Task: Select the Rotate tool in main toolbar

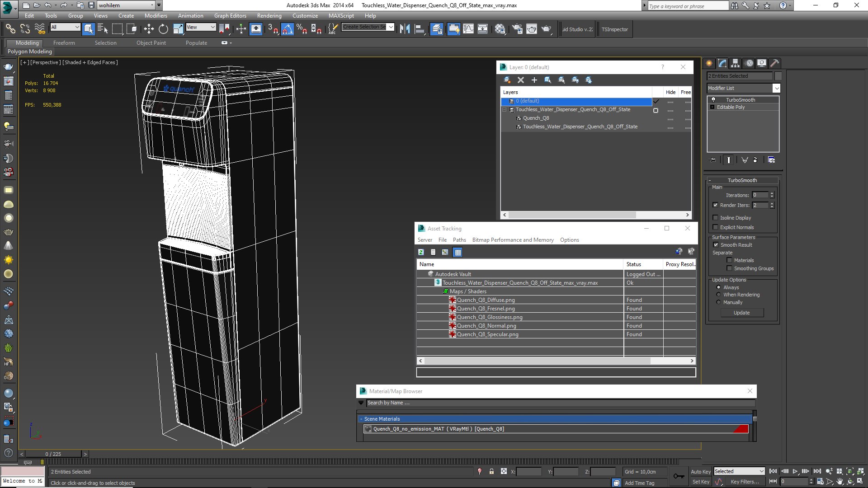Action: pos(163,29)
